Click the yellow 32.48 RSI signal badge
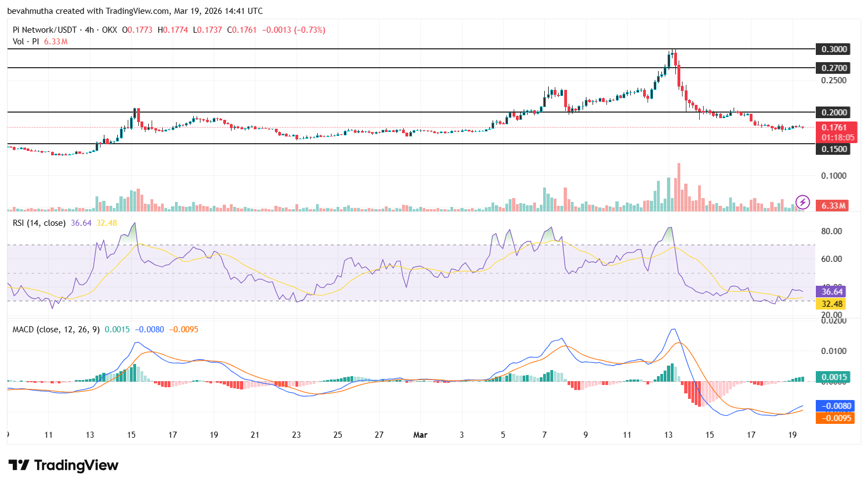Screen dimensions: 868x486 pyautogui.click(x=831, y=304)
